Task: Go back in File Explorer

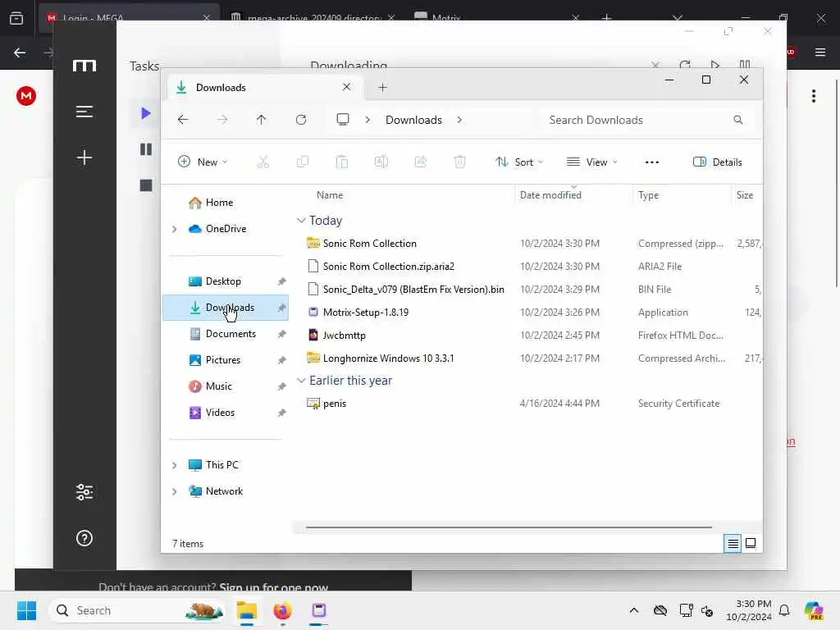Action: tap(183, 120)
